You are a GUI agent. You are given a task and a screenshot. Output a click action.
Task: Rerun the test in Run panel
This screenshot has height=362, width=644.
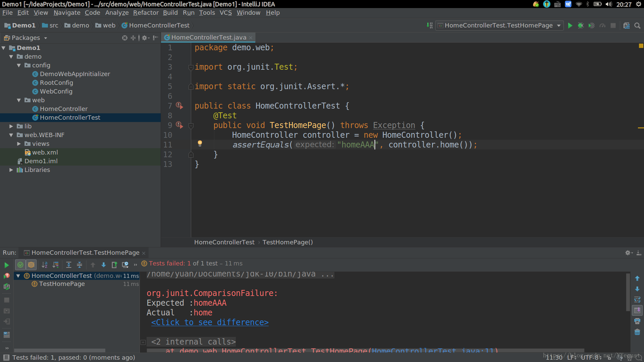[x=6, y=265]
